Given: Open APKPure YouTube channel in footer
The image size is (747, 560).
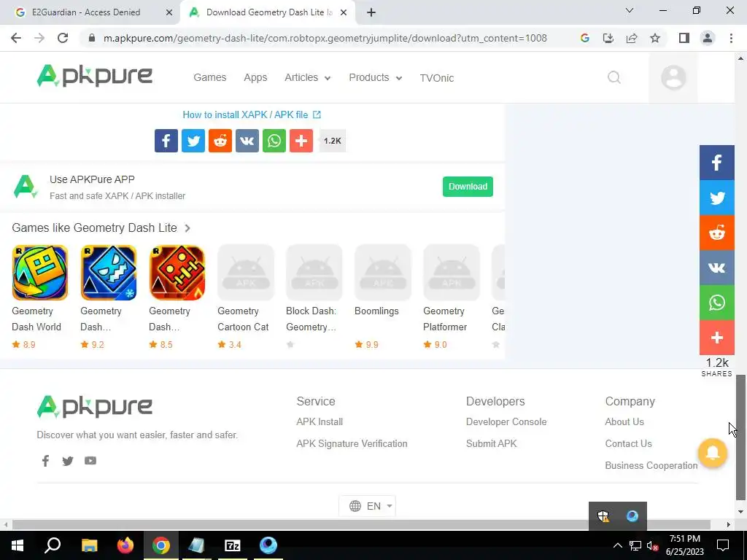Looking at the screenshot, I should (90, 461).
